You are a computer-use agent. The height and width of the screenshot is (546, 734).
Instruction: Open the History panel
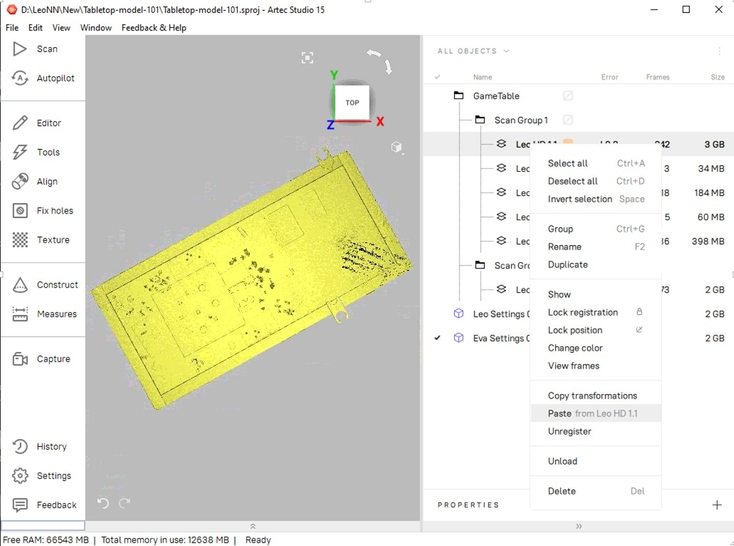(x=39, y=446)
